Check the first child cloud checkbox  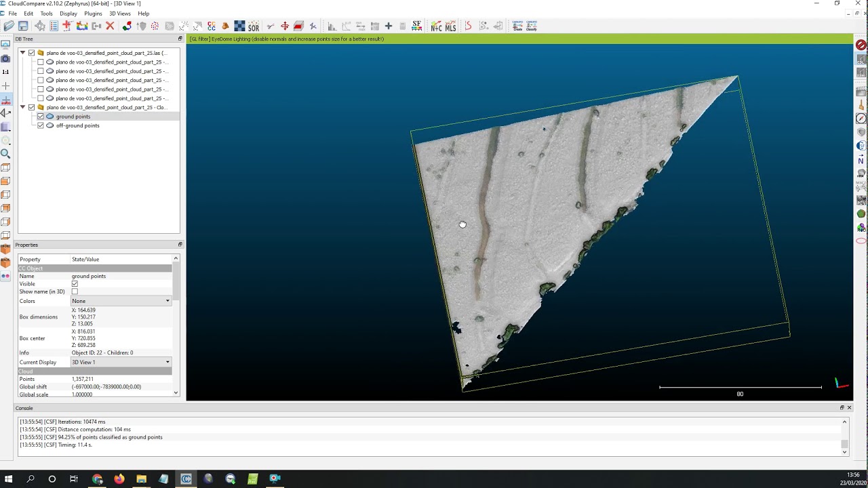[x=41, y=62]
